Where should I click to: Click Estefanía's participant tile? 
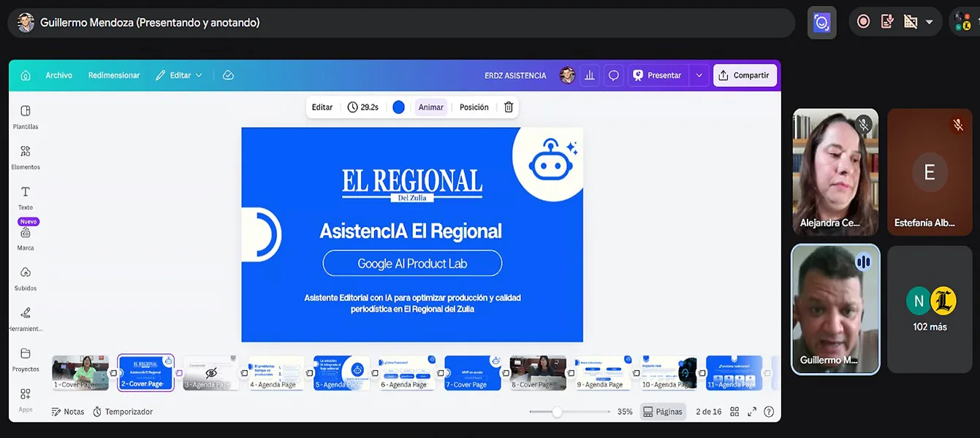pos(930,172)
